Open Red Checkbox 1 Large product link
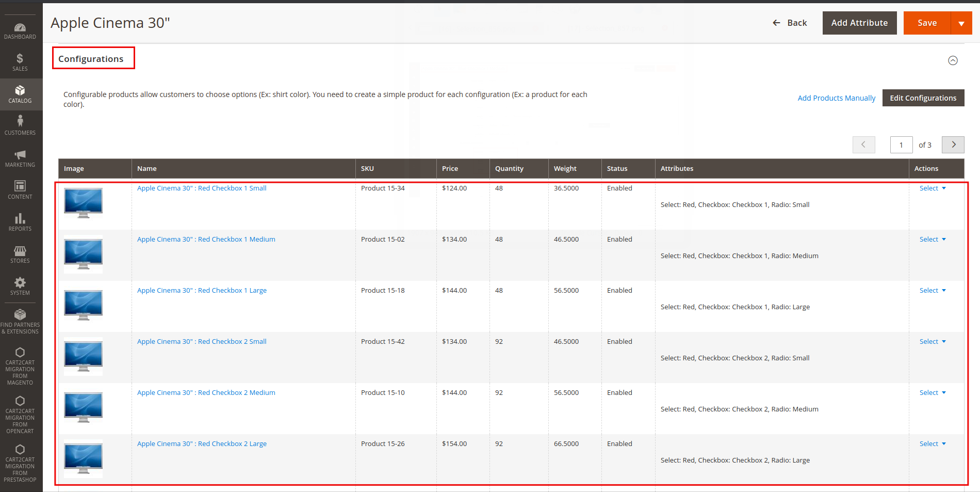980x492 pixels. (202, 291)
